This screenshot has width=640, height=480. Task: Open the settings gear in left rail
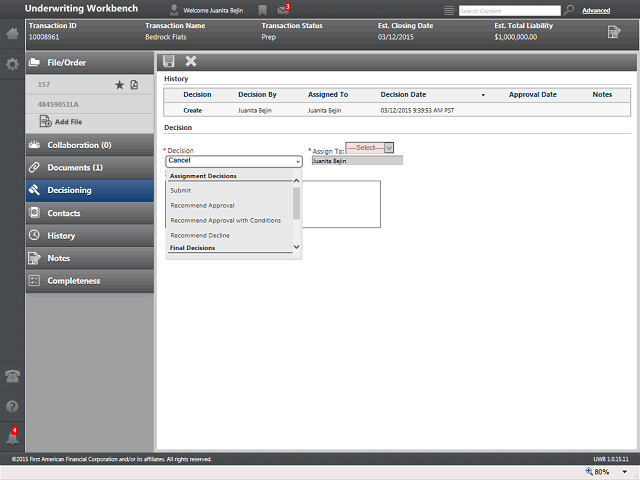pos(12,64)
